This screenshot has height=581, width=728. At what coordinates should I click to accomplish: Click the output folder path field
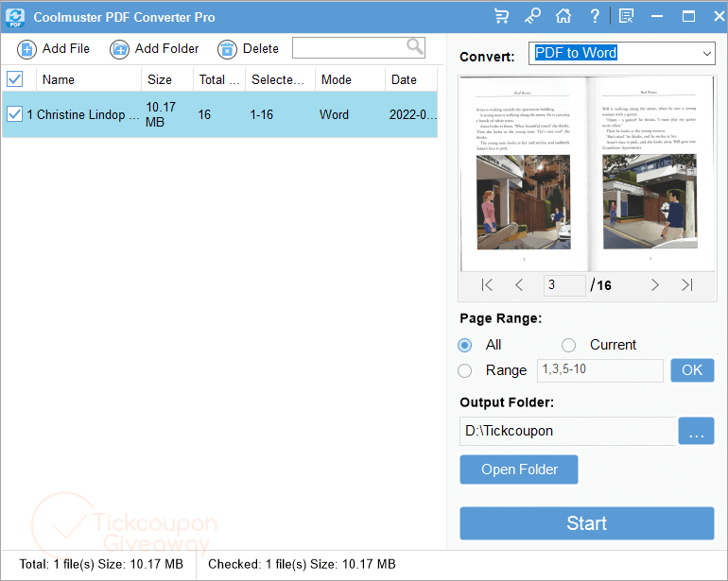568,431
